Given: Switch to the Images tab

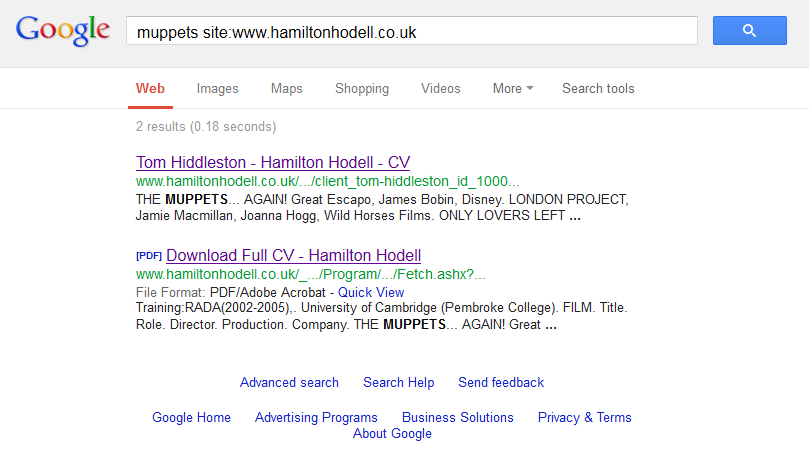Looking at the screenshot, I should pos(217,89).
